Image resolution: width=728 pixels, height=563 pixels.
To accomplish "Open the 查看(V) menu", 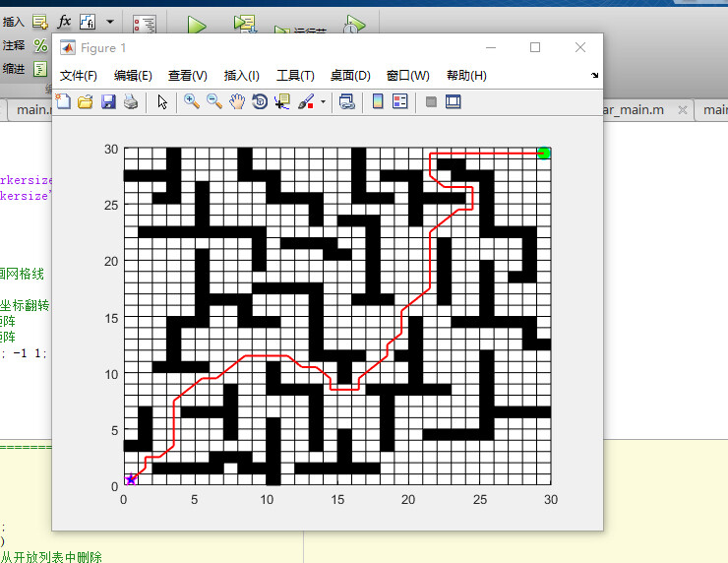I will coord(188,75).
